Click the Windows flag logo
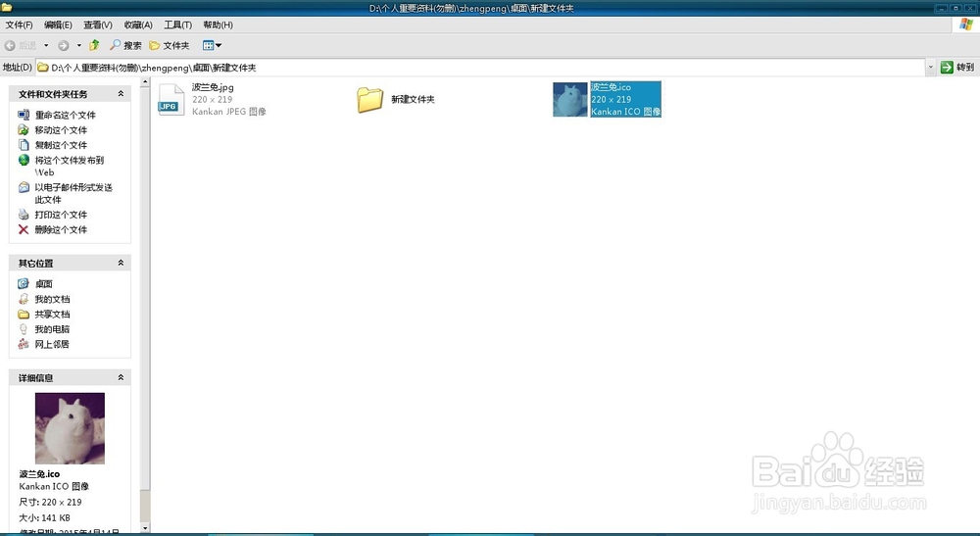Screen dimensions: 980x536 966,25
